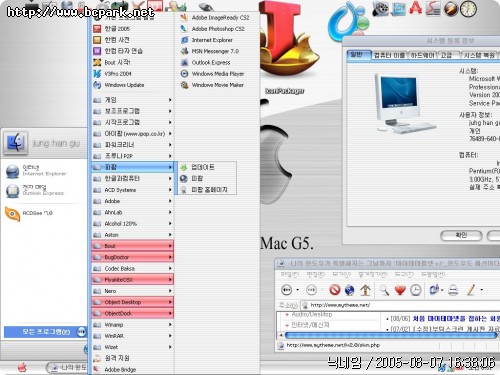Switch to the 일반 tab
500x375 pixels.
click(359, 55)
